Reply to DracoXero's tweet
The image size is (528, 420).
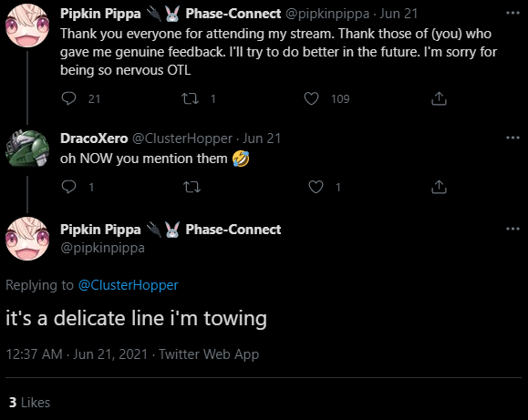[x=69, y=187]
